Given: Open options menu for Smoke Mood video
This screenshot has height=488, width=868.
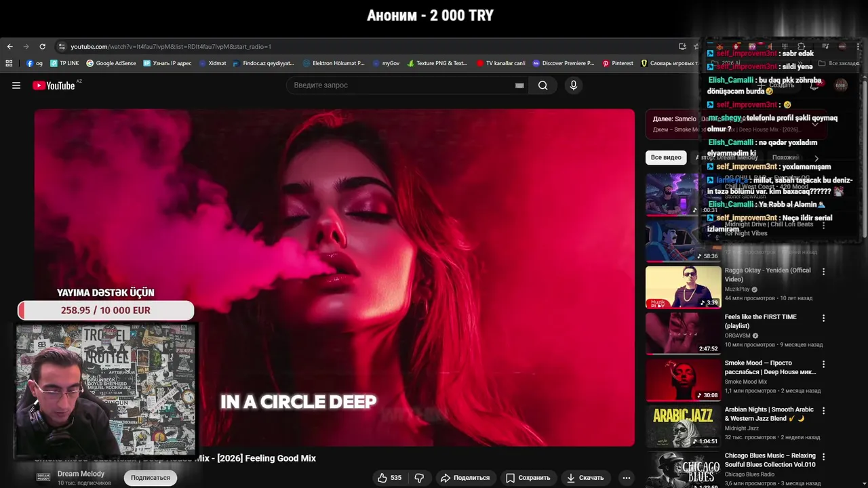Looking at the screenshot, I should pyautogui.click(x=824, y=365).
